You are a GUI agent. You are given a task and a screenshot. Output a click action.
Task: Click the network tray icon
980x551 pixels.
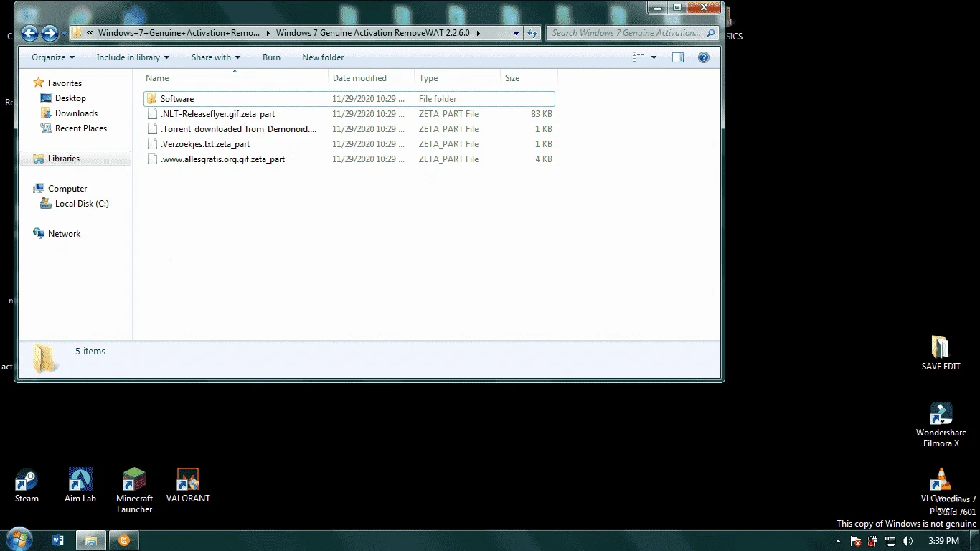point(890,541)
